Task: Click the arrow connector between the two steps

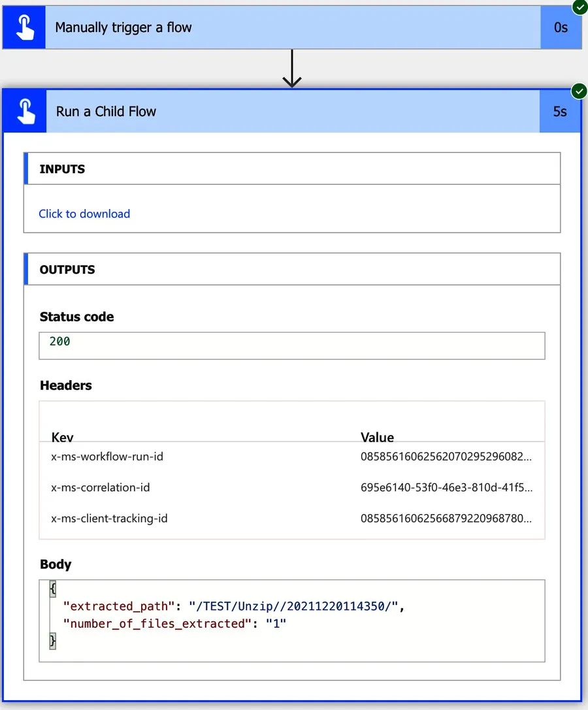Action: [x=291, y=69]
